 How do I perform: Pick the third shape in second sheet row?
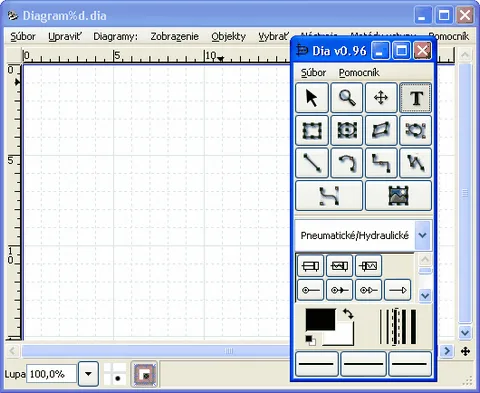click(x=368, y=290)
